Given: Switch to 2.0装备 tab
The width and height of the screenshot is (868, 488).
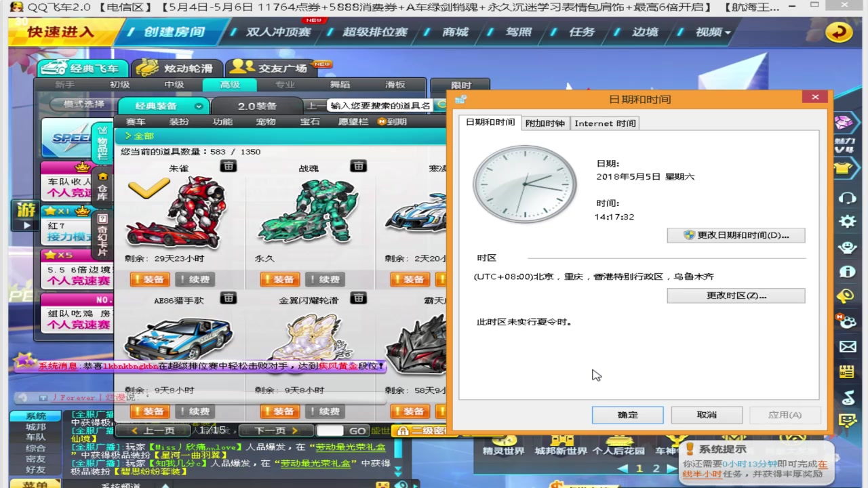Looking at the screenshot, I should [x=257, y=106].
